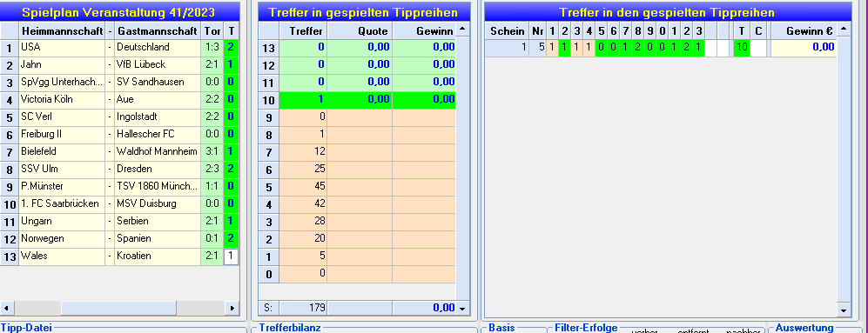
Task: Select the USA home team cell
Action: point(62,48)
